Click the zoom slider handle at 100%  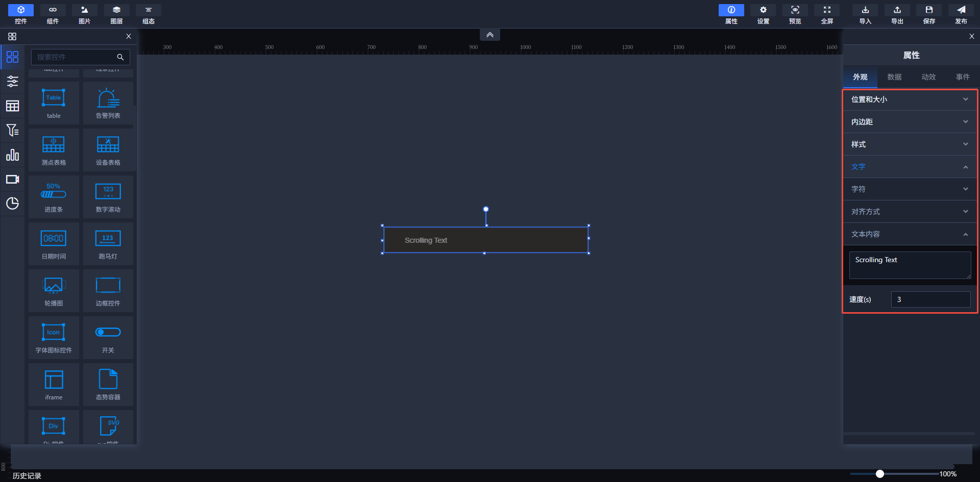click(880, 474)
